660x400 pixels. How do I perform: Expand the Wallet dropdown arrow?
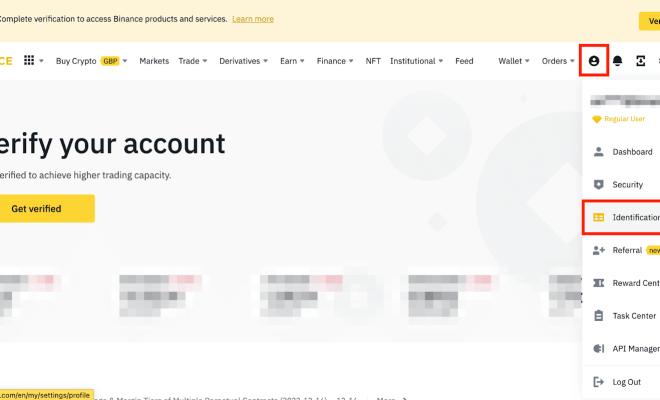pyautogui.click(x=527, y=61)
